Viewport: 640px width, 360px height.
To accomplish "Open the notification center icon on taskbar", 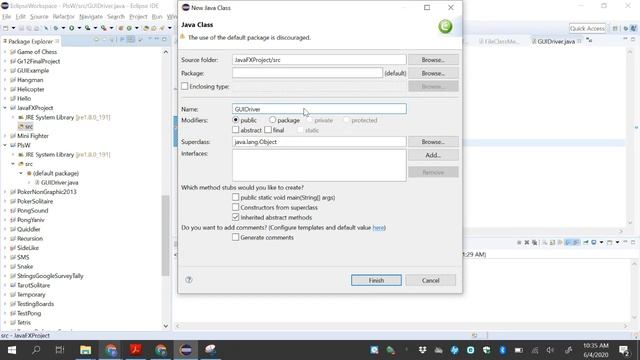I will point(624,350).
